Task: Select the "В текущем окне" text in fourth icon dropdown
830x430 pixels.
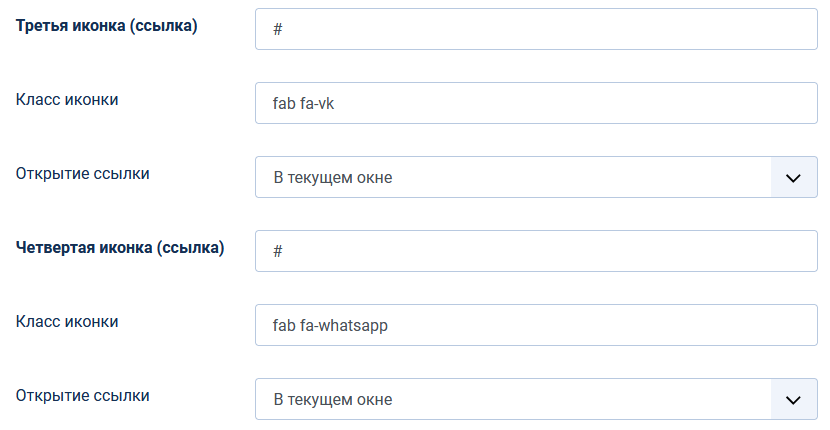Action: click(333, 400)
